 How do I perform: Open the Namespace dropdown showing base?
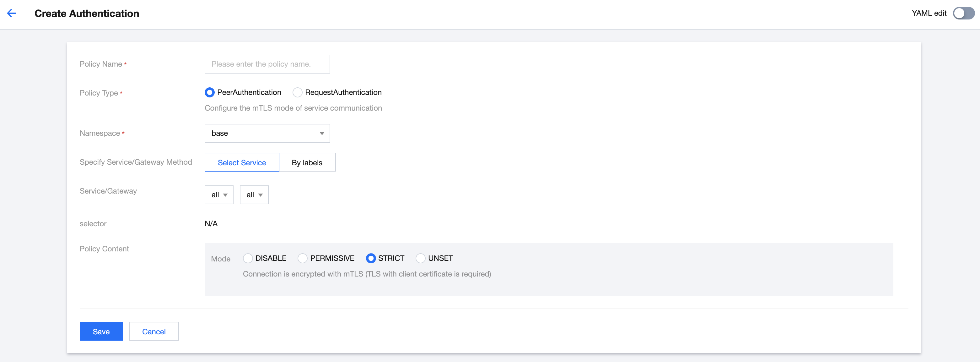pyautogui.click(x=267, y=133)
